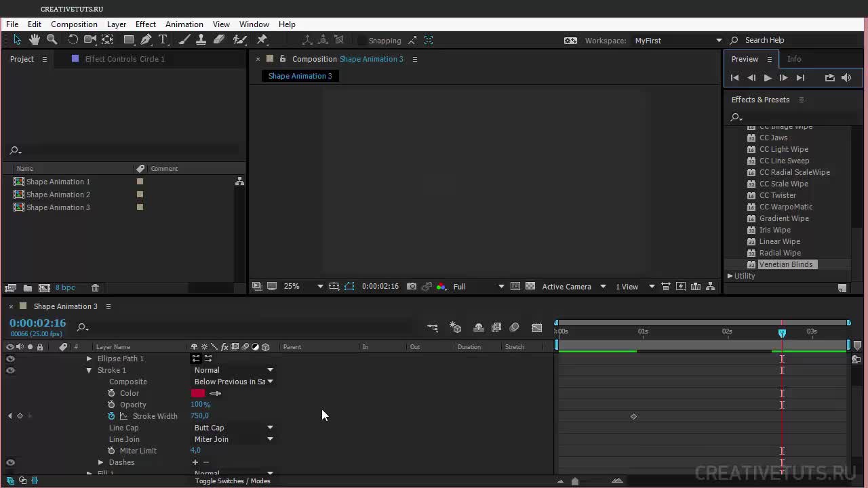
Task: Select the Pan Behind anchor point tool
Action: point(107,40)
